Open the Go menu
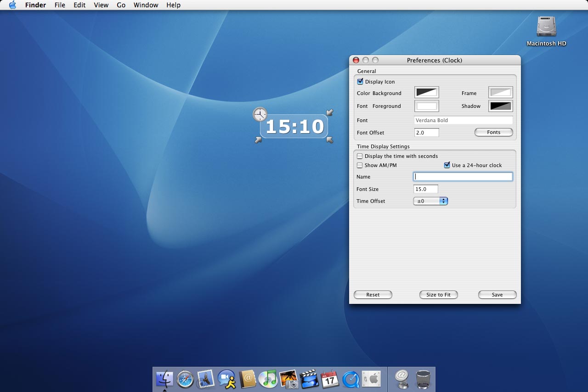 pos(121,5)
